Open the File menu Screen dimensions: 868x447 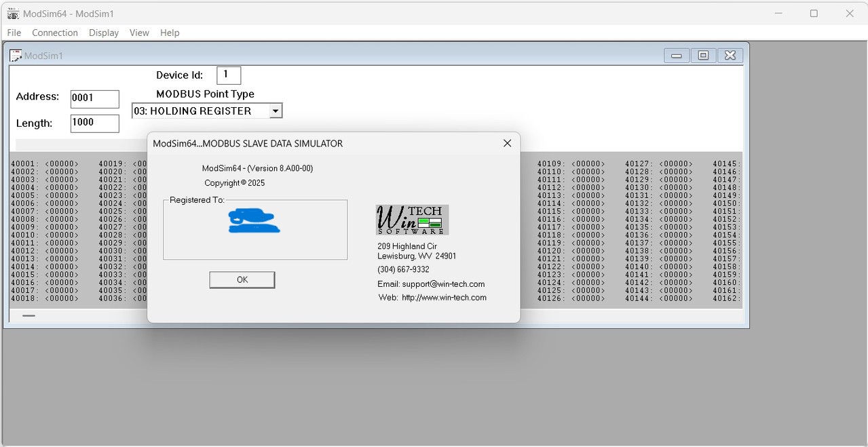[14, 33]
